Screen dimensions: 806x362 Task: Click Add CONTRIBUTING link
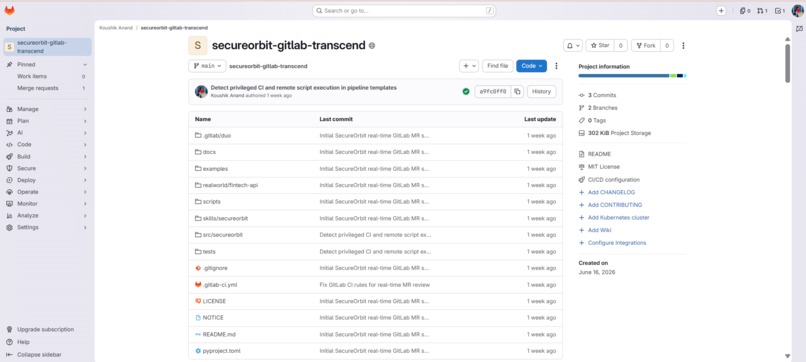click(x=615, y=205)
